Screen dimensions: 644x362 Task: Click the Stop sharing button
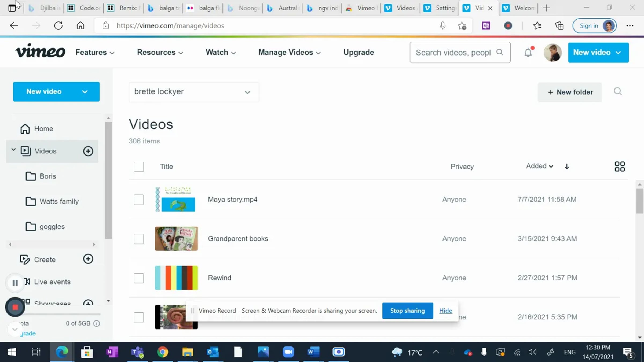coord(407,311)
